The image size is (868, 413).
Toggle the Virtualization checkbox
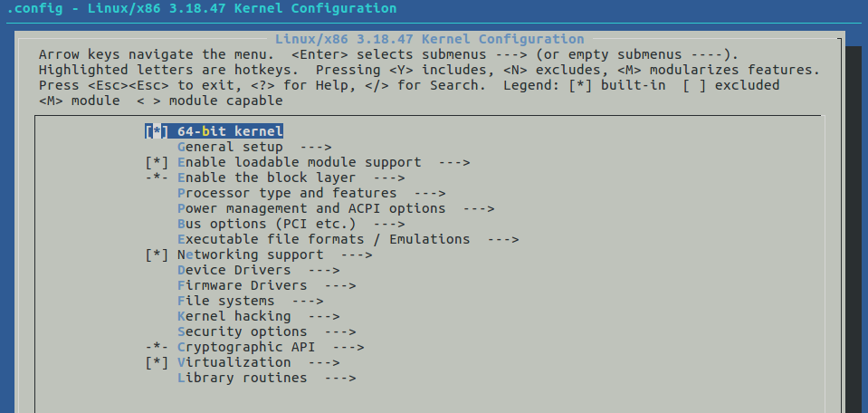pyautogui.click(x=157, y=362)
